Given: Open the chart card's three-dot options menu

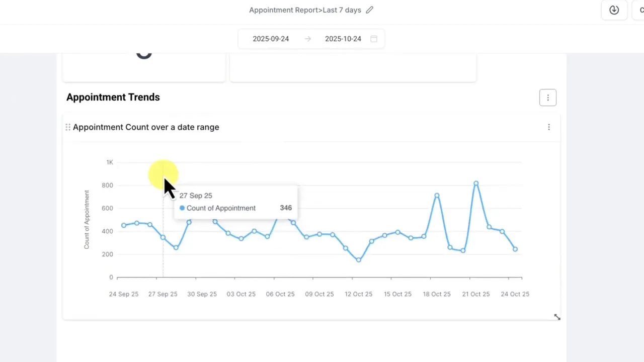Looking at the screenshot, I should click(549, 127).
